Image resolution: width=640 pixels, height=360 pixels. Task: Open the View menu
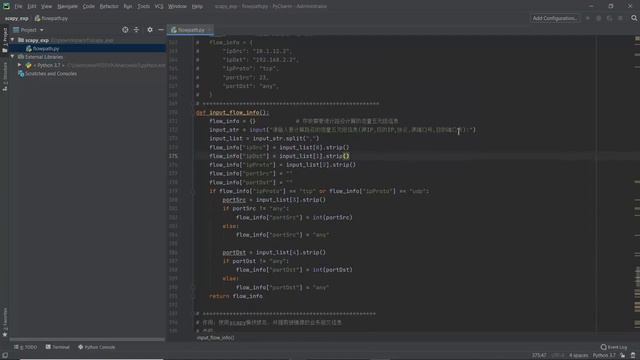click(x=46, y=7)
